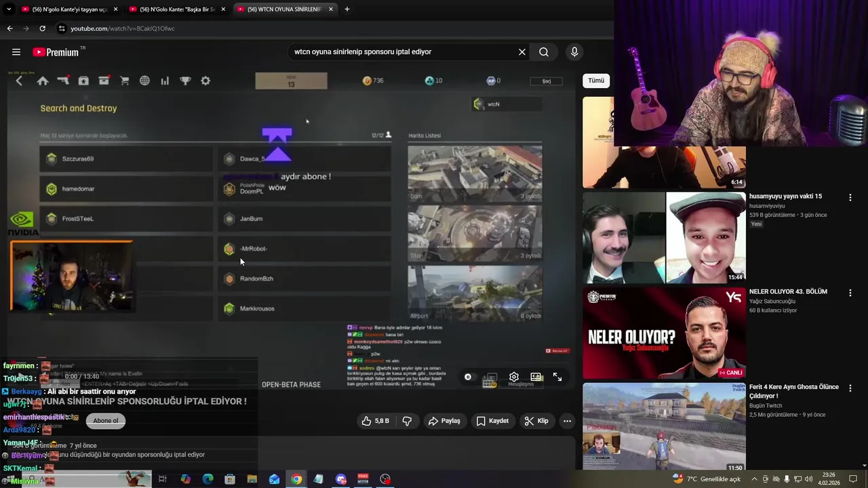Open the NELER OLUYOR live thumbnail

click(x=664, y=333)
